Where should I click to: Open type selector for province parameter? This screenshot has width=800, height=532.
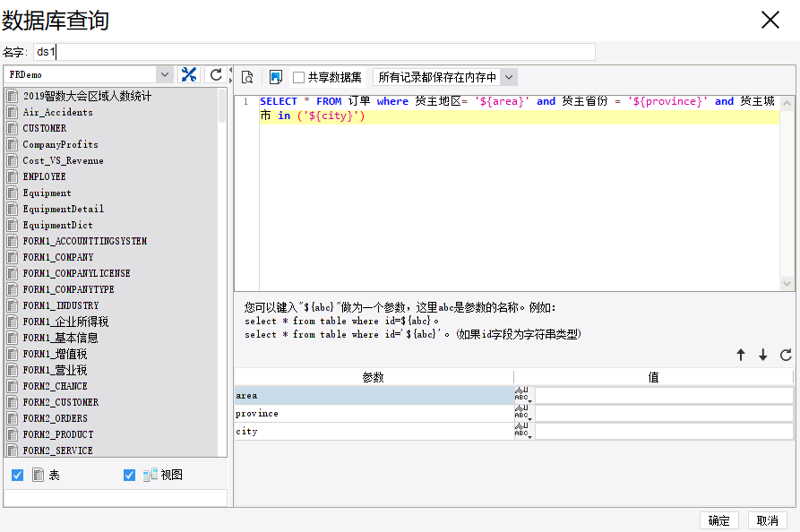[x=523, y=413]
